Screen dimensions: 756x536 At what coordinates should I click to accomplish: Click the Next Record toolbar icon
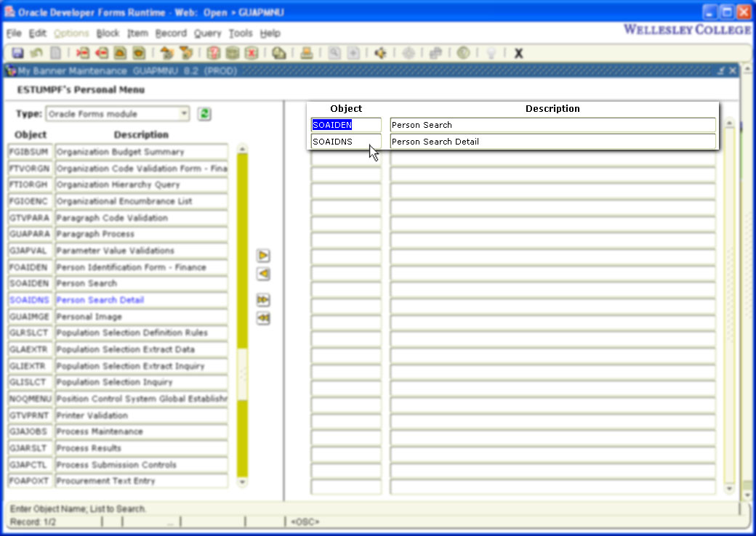[139, 53]
